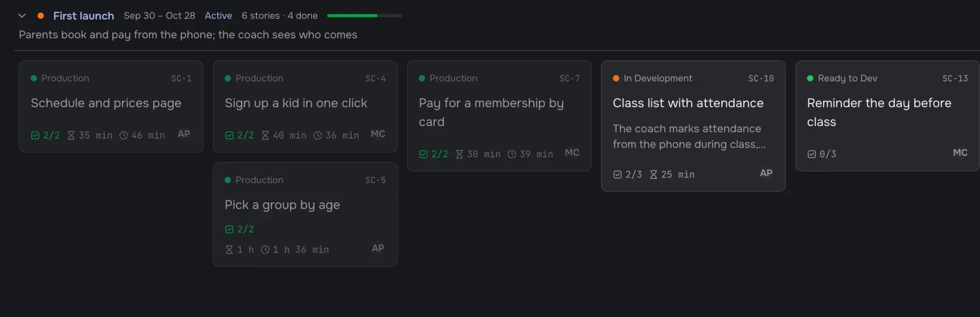Collapse the First launch epic chevron
The height and width of the screenshot is (317, 980).
(x=22, y=16)
